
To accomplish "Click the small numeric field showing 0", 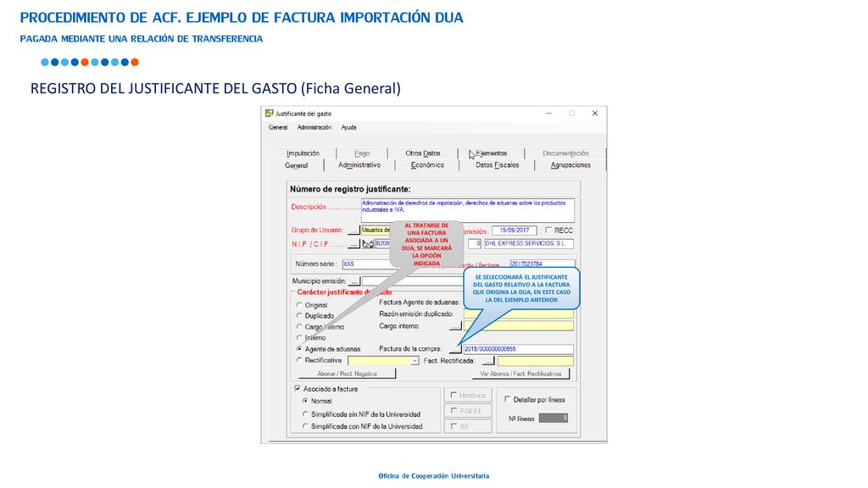I will [475, 243].
